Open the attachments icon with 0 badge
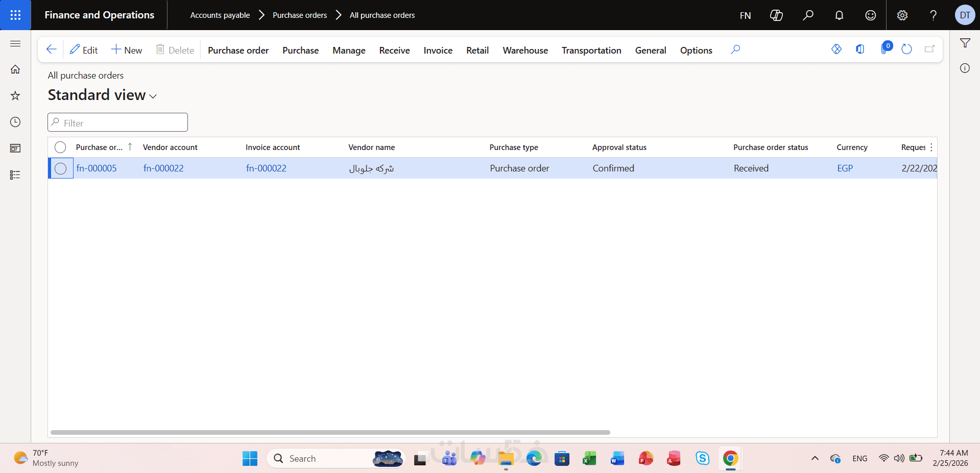This screenshot has width=980, height=473. (x=886, y=49)
